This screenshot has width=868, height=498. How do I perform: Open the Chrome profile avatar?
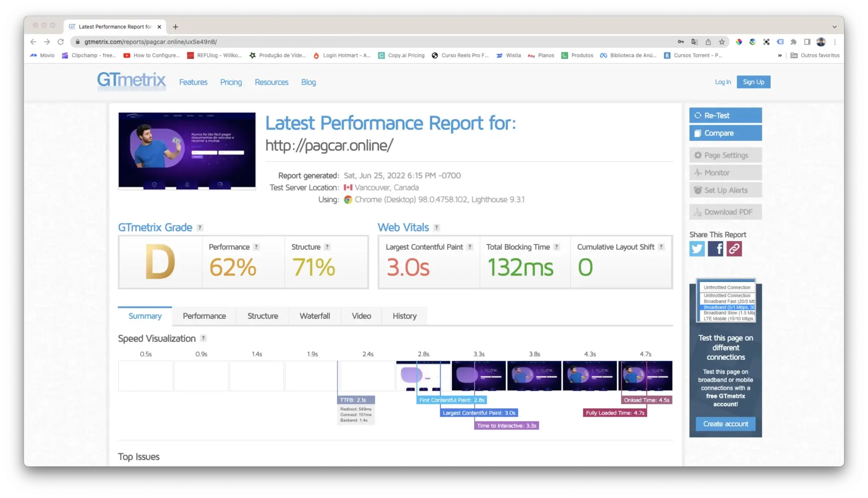click(x=821, y=42)
